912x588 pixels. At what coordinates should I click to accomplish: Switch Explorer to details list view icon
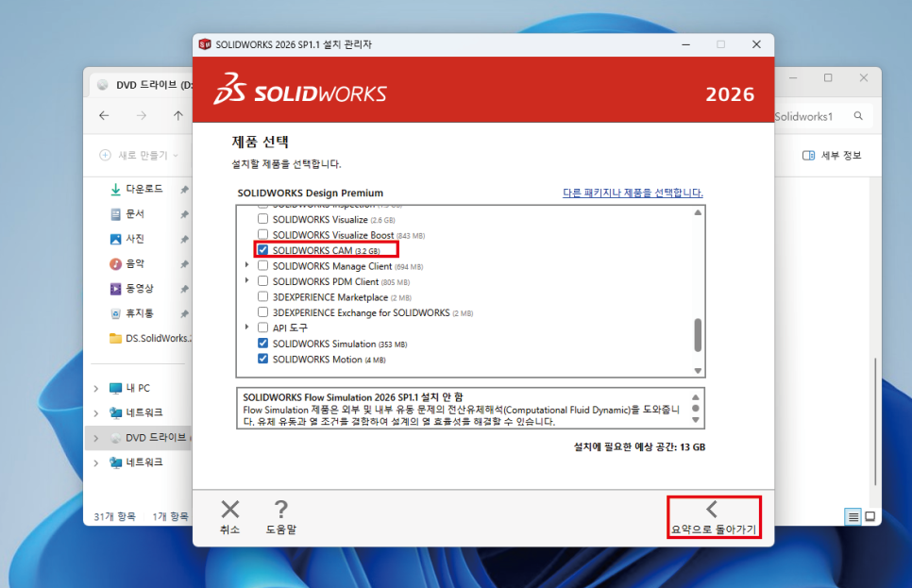853,516
